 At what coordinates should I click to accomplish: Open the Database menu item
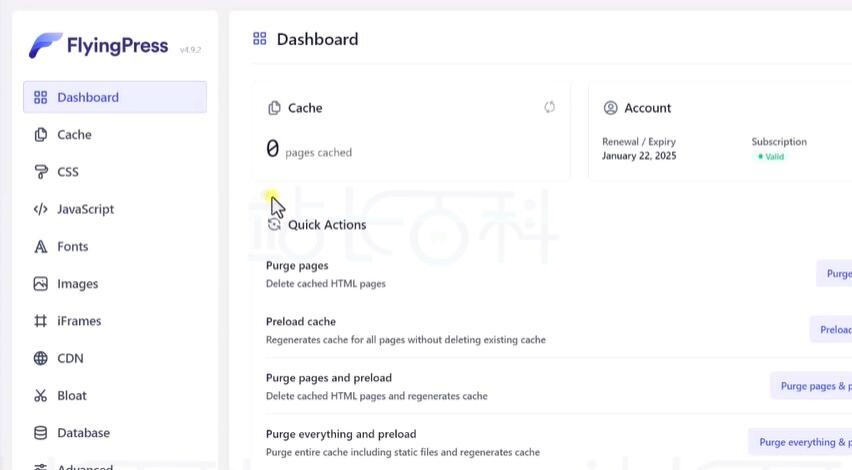pos(83,433)
